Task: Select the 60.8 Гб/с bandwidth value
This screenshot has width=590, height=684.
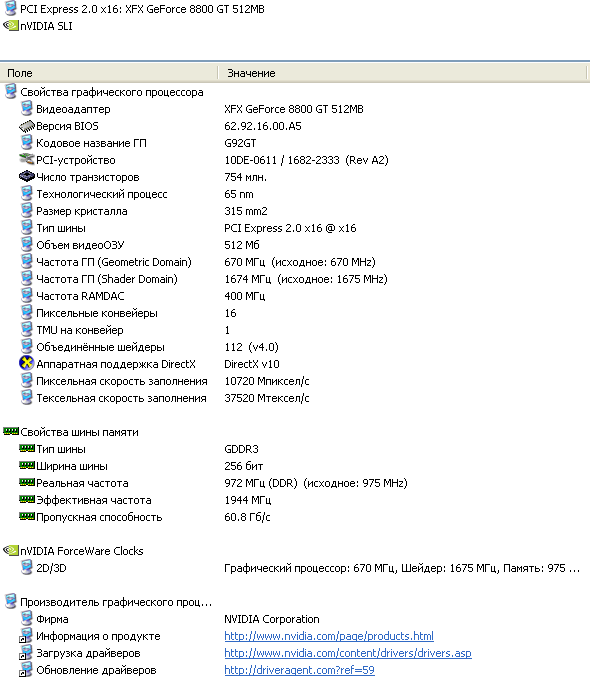Action: 247,517
